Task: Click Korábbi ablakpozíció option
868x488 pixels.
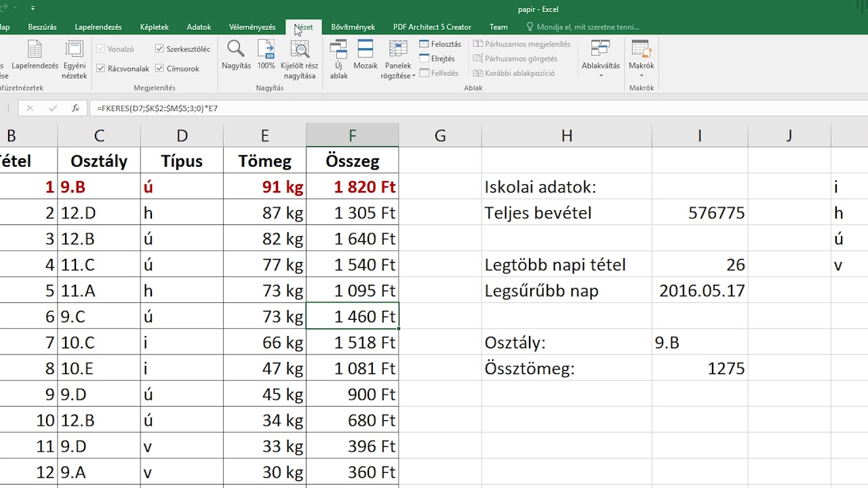Action: click(514, 73)
